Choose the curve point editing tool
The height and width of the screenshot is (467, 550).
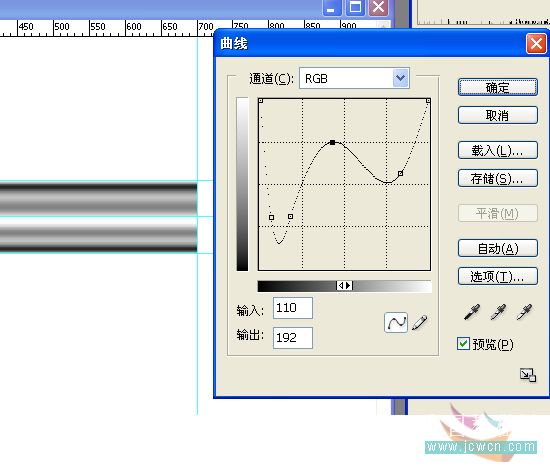point(396,322)
